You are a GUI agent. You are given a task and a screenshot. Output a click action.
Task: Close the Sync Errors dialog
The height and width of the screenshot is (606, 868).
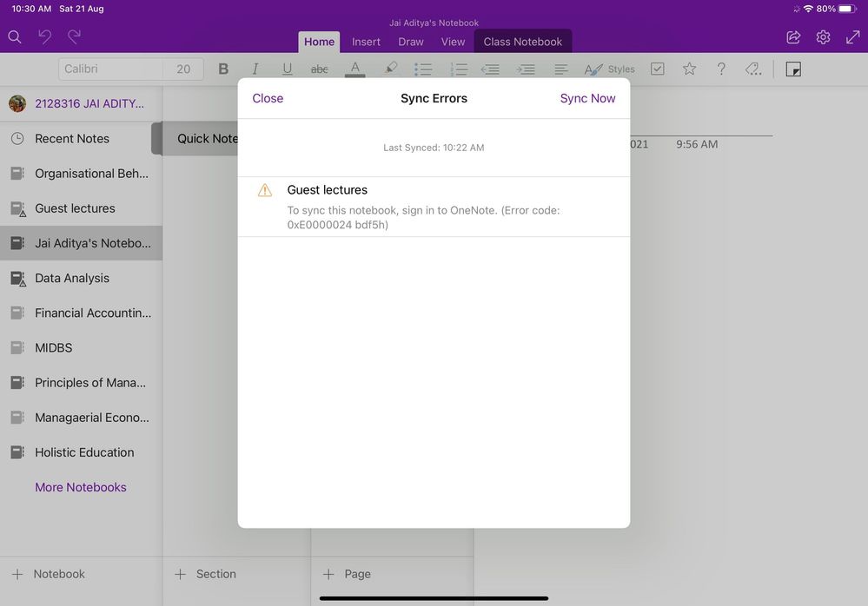coord(268,98)
